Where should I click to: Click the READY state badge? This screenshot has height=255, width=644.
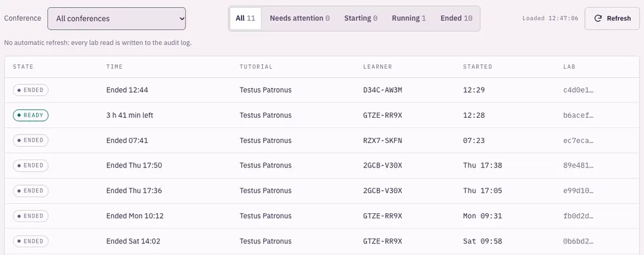click(x=30, y=115)
